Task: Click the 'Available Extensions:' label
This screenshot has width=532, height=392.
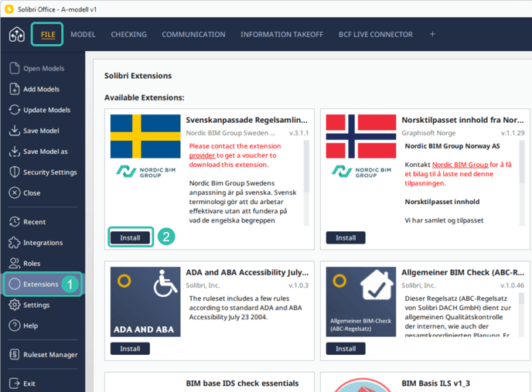Action: click(144, 97)
